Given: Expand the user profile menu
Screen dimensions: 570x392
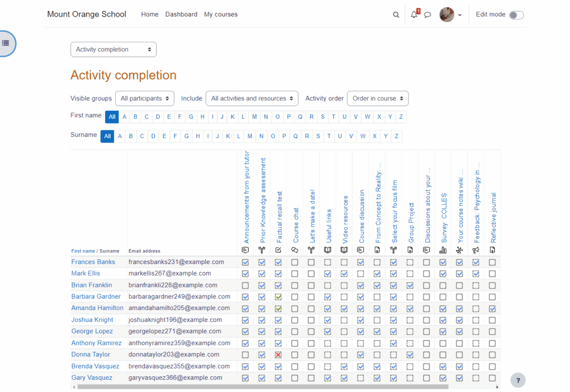Looking at the screenshot, I should pos(450,15).
